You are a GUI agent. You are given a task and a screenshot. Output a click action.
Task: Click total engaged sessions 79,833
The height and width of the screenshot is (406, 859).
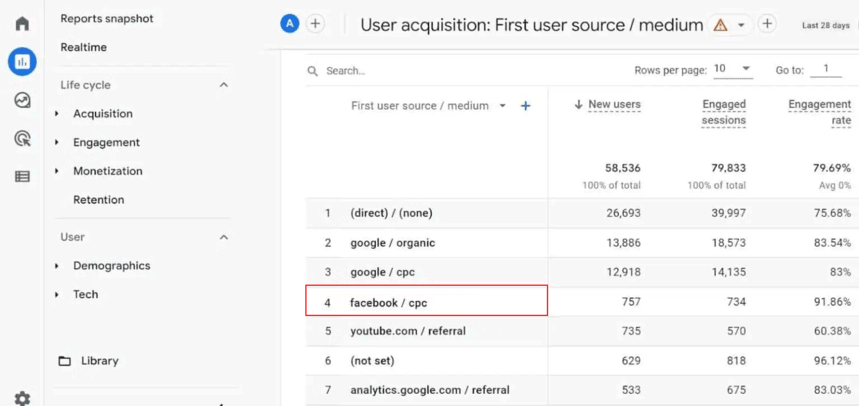coord(728,168)
